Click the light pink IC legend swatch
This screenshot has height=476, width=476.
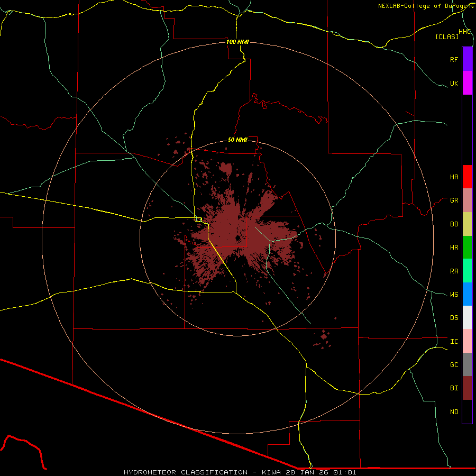click(467, 341)
